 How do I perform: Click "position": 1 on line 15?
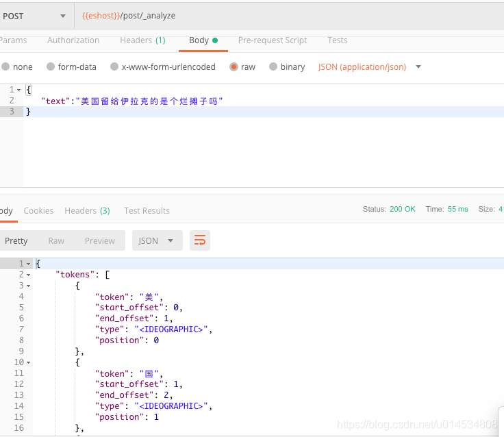coord(127,417)
